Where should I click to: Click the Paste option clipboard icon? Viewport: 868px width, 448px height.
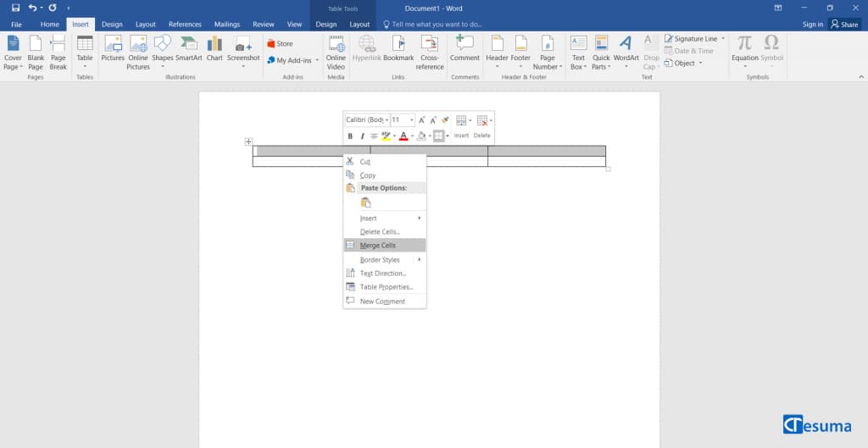click(366, 203)
